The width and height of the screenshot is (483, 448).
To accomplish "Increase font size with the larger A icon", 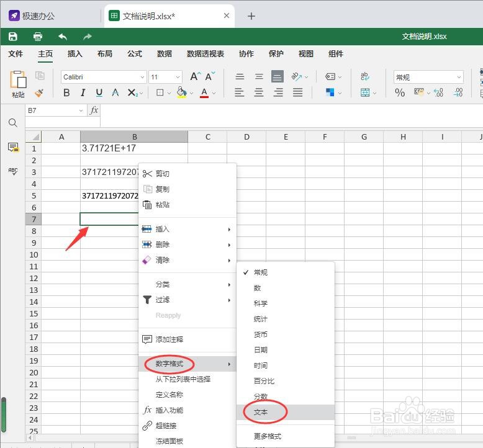I will tap(195, 76).
